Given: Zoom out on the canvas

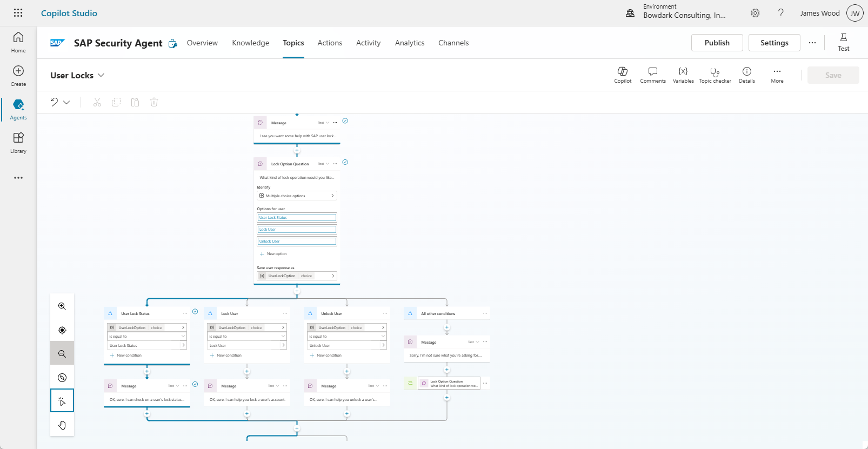Looking at the screenshot, I should (62, 354).
